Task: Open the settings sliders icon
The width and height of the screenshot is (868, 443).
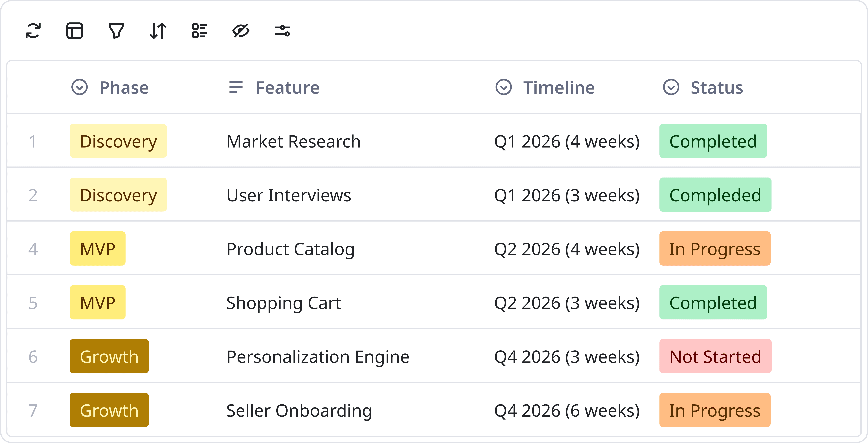Action: (x=282, y=31)
